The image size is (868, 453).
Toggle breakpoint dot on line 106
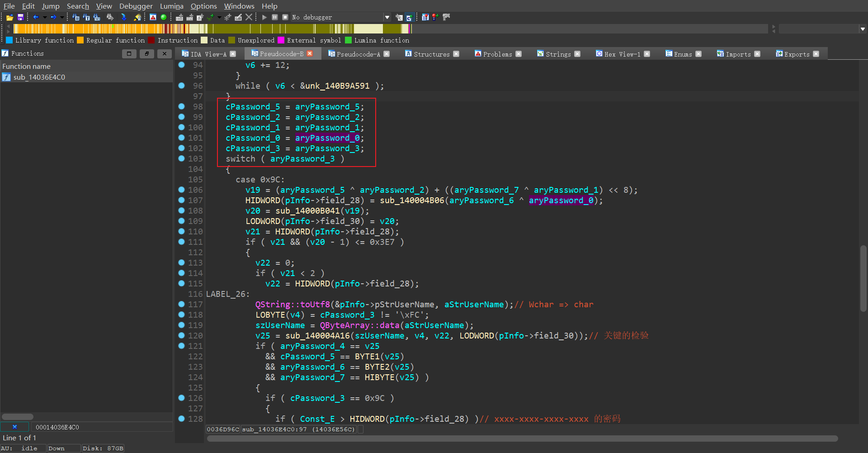pyautogui.click(x=181, y=190)
